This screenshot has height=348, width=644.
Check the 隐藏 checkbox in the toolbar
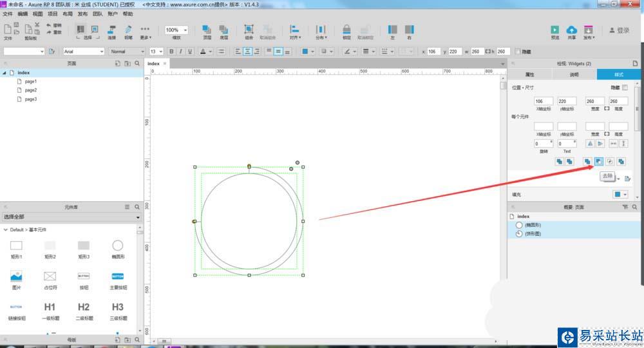click(518, 52)
